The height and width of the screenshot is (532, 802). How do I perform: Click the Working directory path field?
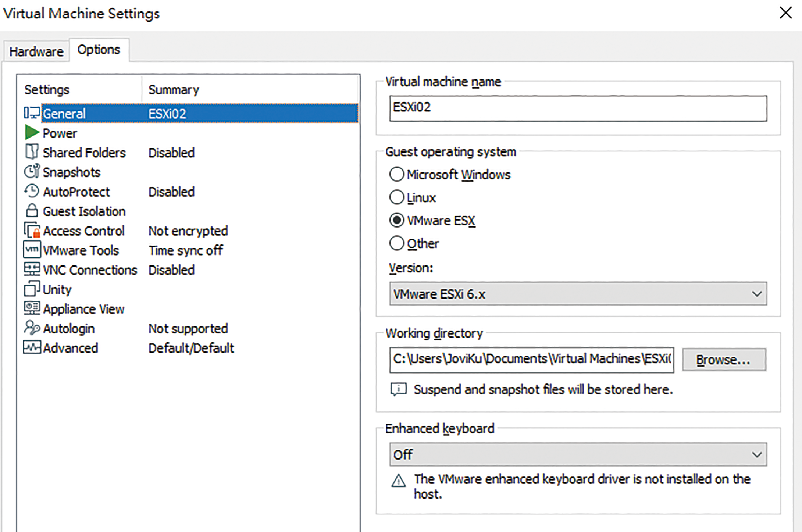click(532, 360)
